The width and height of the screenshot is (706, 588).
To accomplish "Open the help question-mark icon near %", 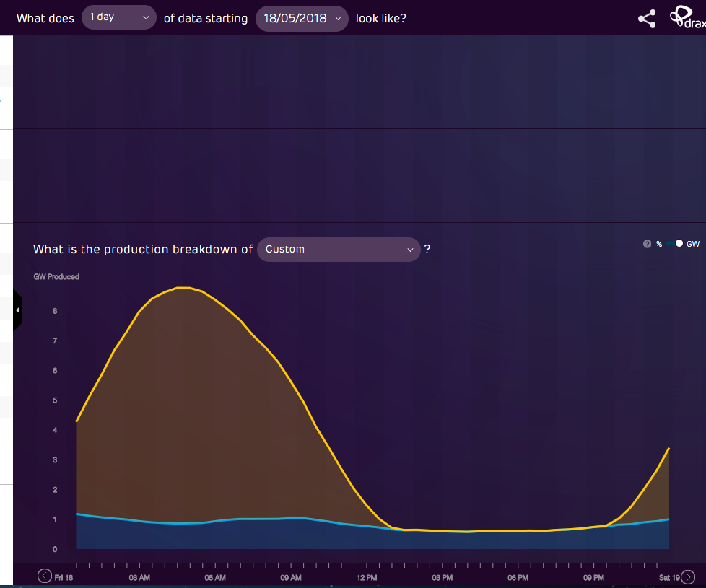I will [647, 244].
